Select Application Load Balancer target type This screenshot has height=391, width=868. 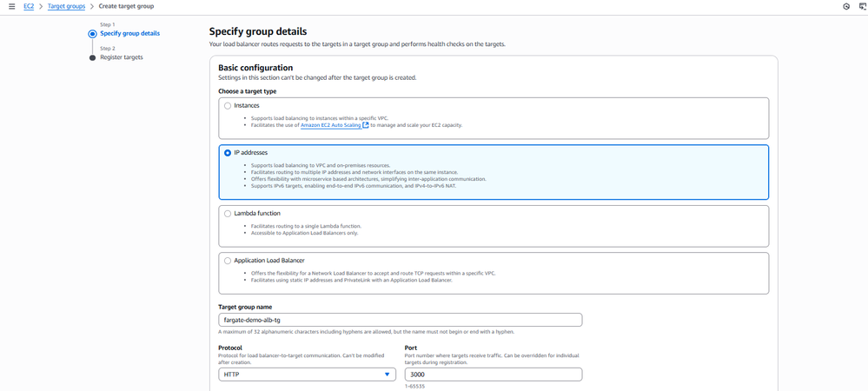click(x=228, y=260)
